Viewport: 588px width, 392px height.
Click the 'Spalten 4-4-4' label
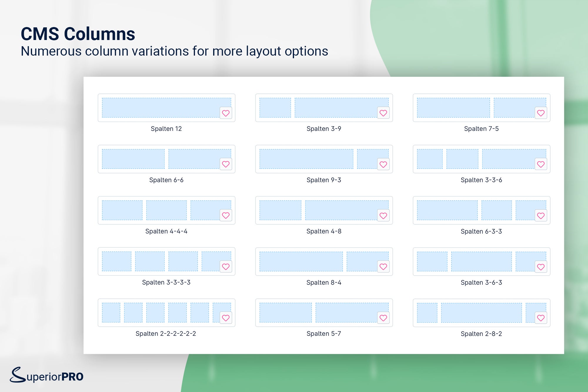coord(166,231)
